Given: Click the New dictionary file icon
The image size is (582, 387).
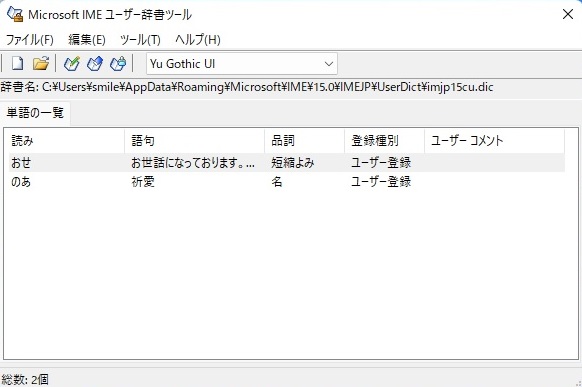Looking at the screenshot, I should pos(17,63).
